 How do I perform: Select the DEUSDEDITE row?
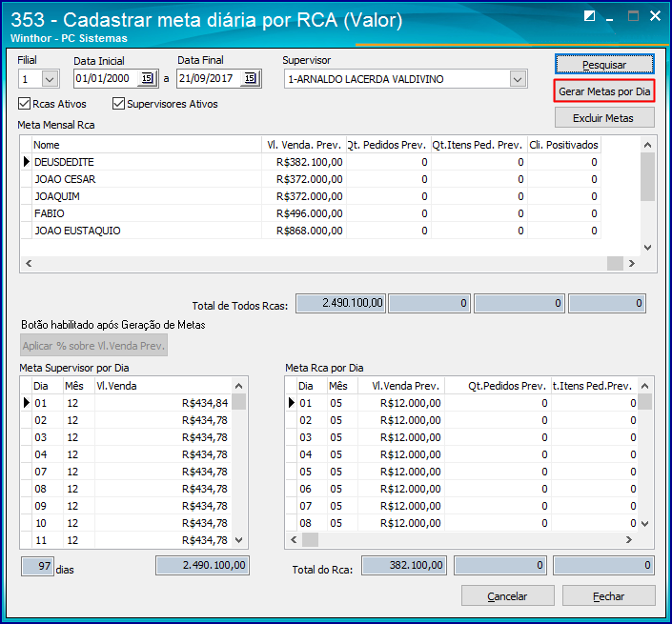(311, 162)
